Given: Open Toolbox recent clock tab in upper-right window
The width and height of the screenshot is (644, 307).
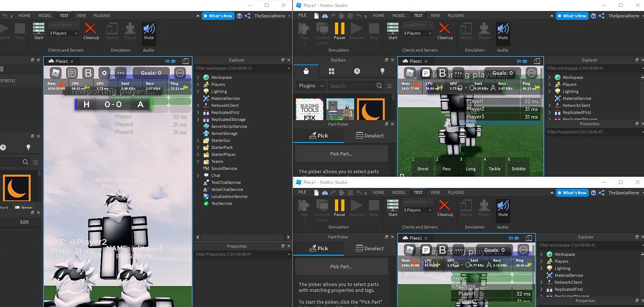Looking at the screenshot, I should click(x=357, y=71).
